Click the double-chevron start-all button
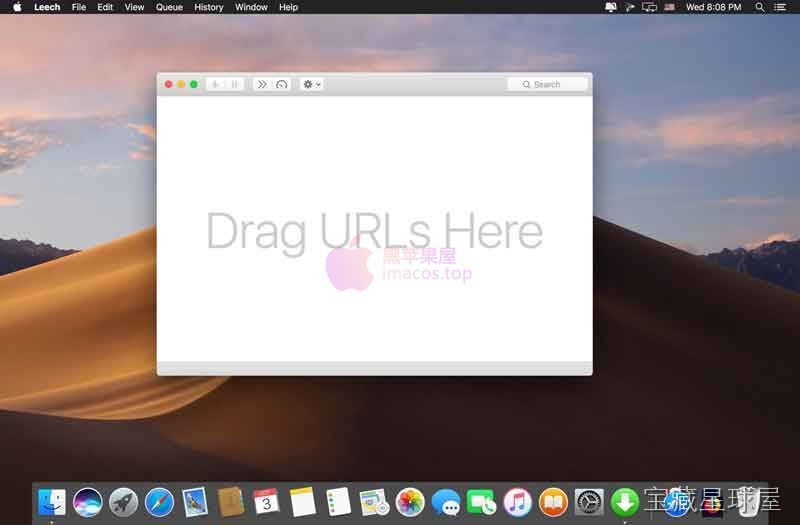800x525 pixels. 262,84
